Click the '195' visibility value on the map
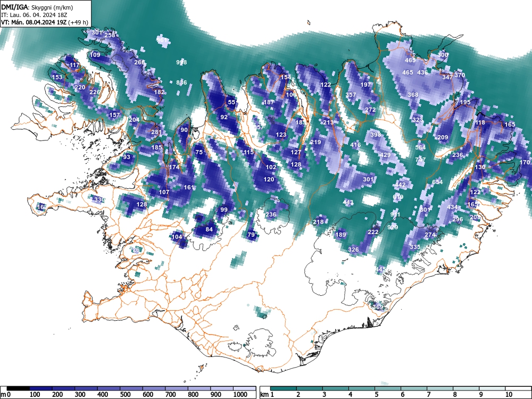The width and height of the screenshot is (532, 399). [465, 102]
